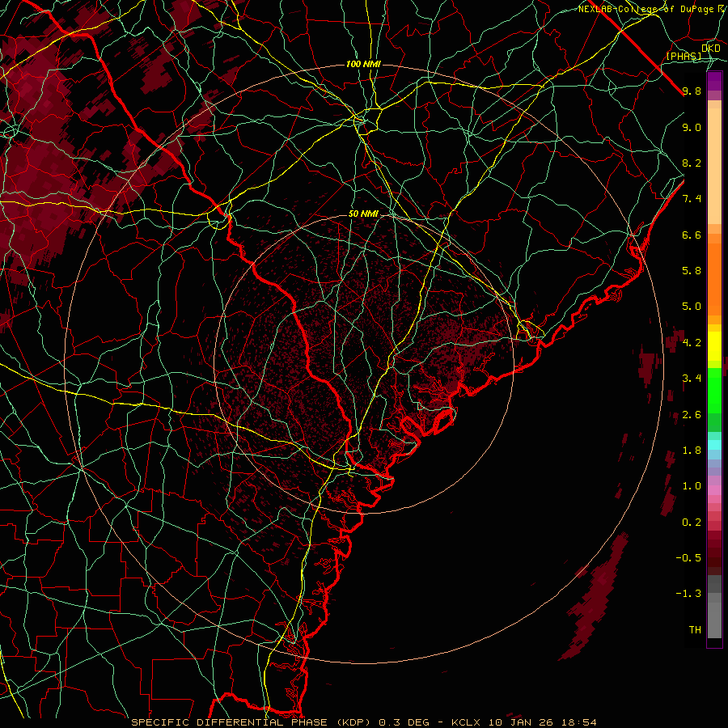Screen dimensions: 728x728
Task: Click the 6.6 value on the color scale
Action: coord(692,235)
